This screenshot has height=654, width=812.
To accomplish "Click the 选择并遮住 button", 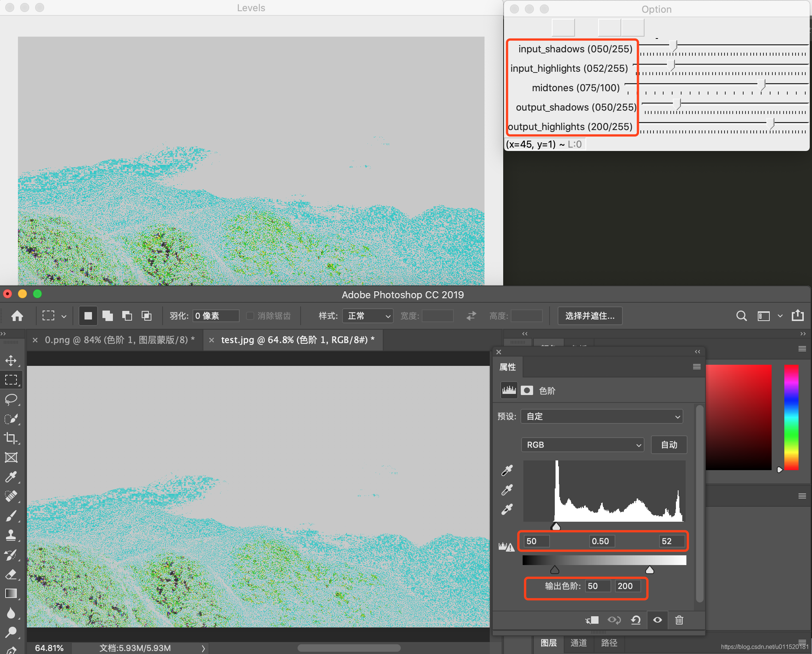I will (590, 316).
